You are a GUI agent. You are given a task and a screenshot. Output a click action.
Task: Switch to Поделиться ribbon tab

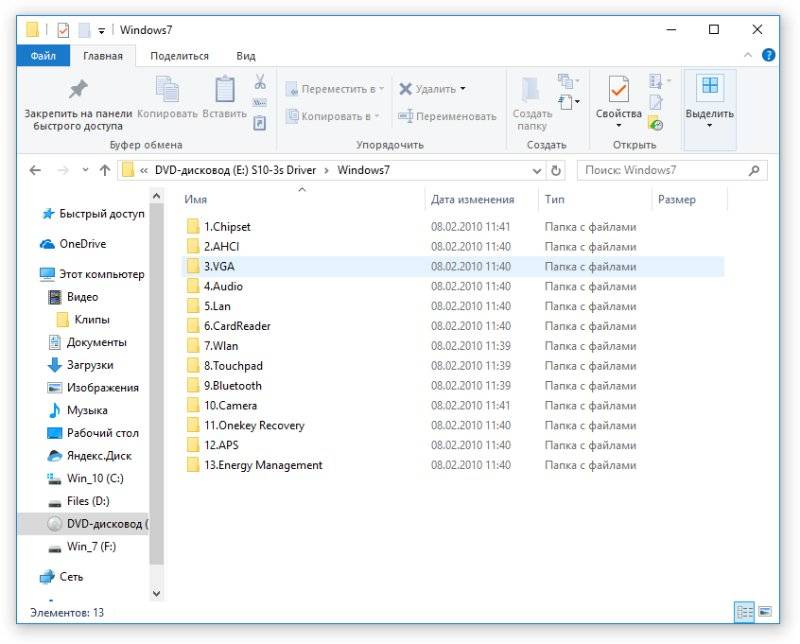tap(179, 56)
